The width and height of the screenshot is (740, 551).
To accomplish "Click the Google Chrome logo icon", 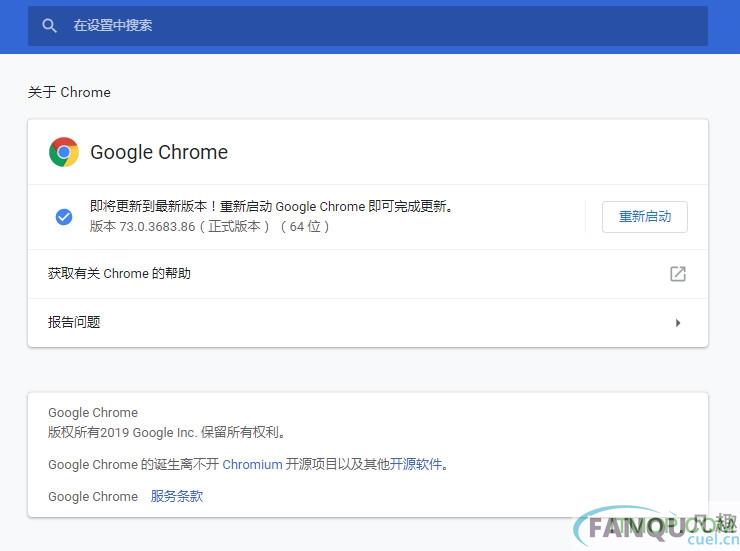I will [x=64, y=152].
